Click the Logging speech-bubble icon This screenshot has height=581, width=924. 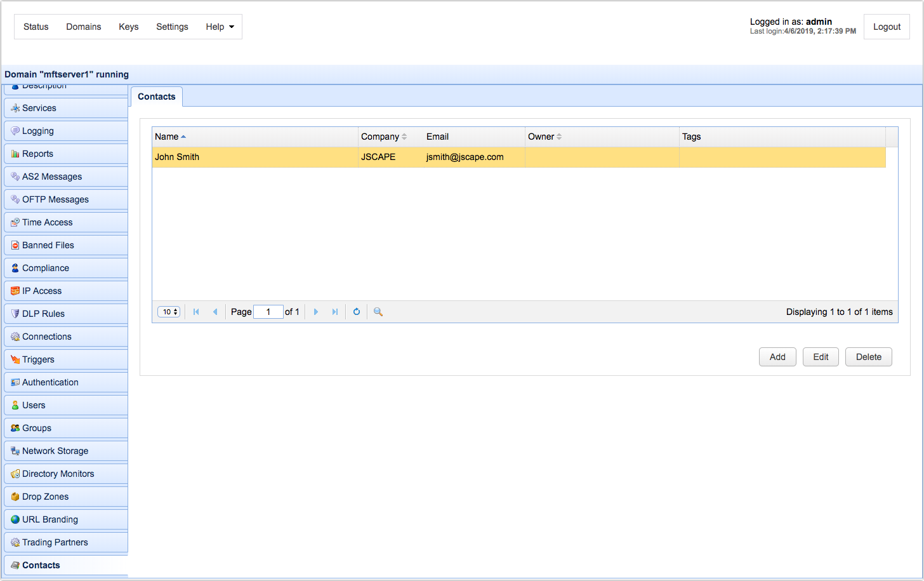pyautogui.click(x=15, y=131)
